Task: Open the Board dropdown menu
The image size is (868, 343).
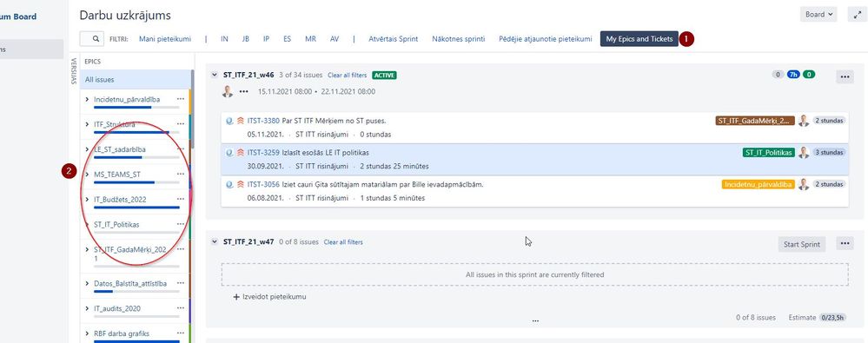Action: click(x=818, y=15)
